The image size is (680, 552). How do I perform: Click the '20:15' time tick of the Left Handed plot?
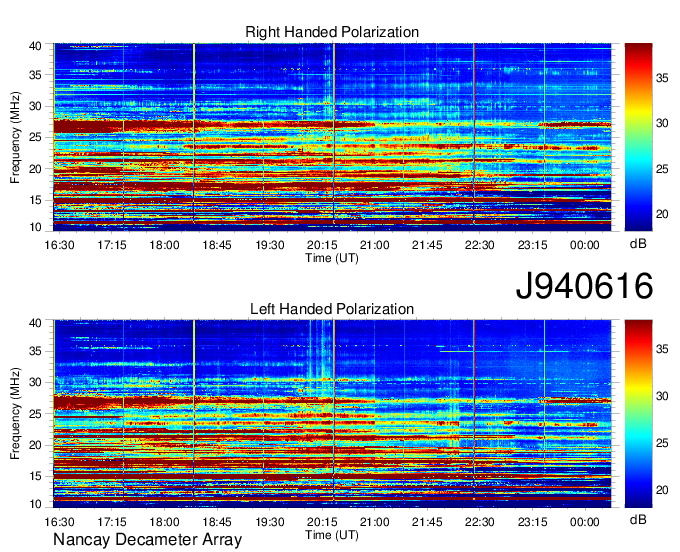[322, 522]
